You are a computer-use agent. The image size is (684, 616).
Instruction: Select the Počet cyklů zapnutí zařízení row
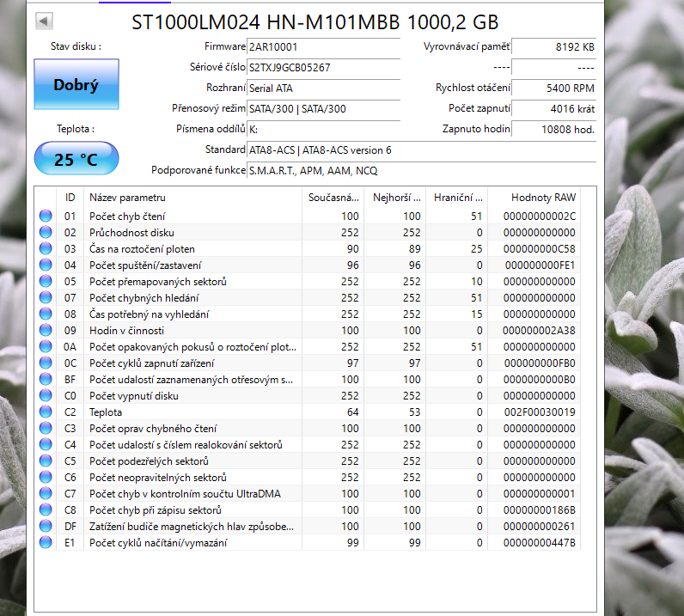click(x=308, y=363)
